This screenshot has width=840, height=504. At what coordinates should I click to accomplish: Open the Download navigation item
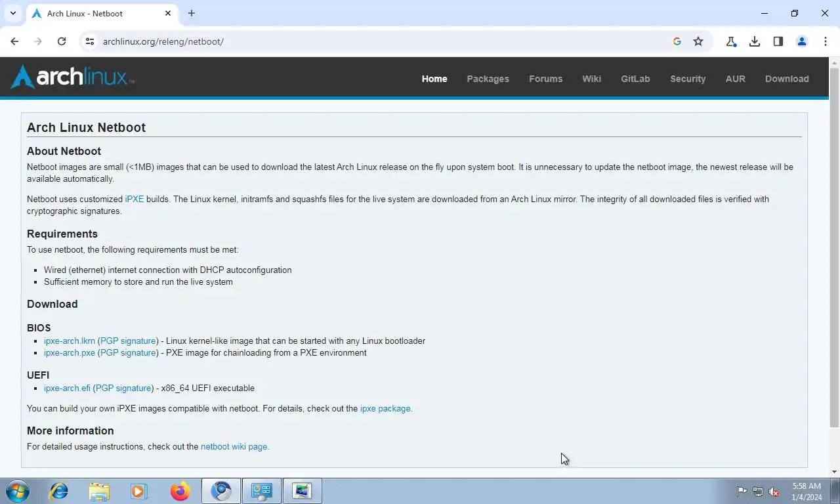pyautogui.click(x=787, y=79)
